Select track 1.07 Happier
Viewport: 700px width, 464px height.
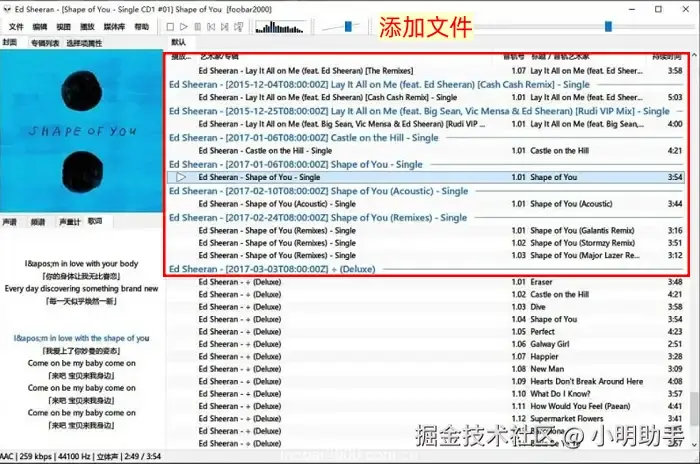click(x=425, y=357)
